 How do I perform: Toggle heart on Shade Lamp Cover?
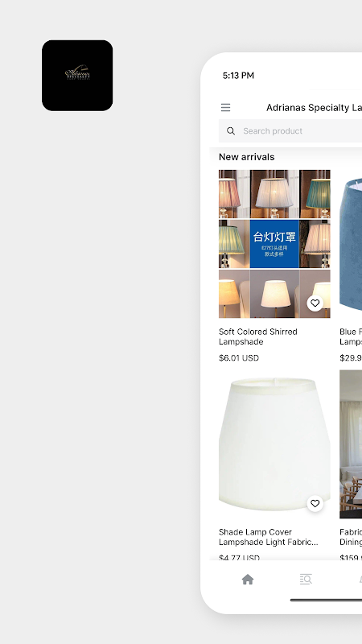tap(315, 504)
